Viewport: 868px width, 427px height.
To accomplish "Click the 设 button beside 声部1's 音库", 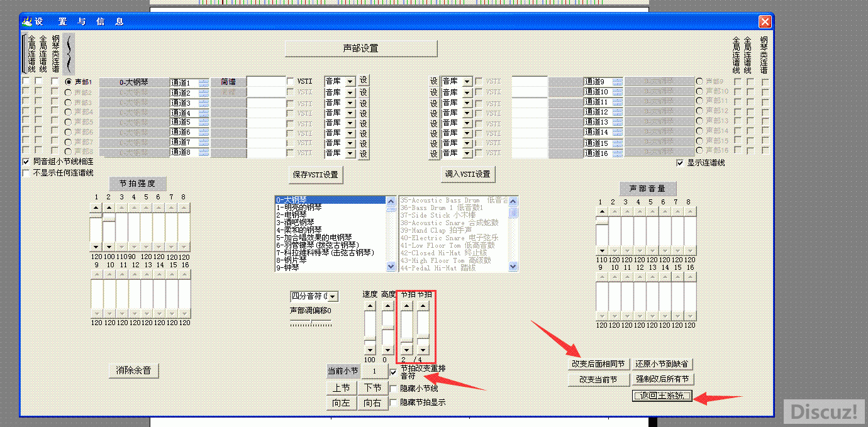I will (x=364, y=81).
